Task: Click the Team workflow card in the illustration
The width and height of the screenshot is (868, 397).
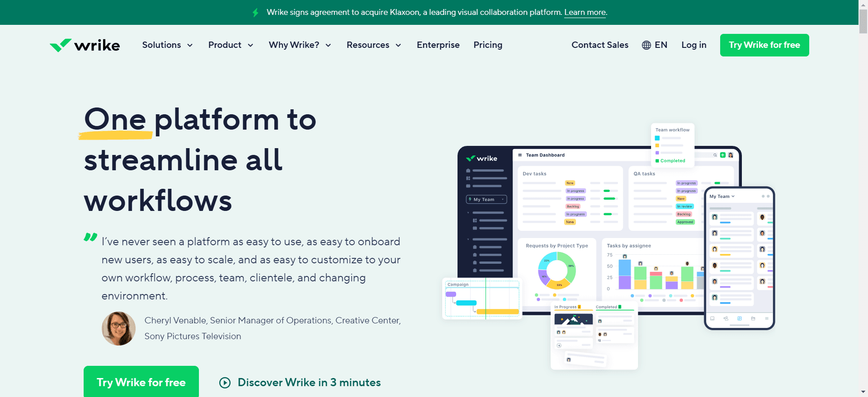Action: [x=673, y=145]
